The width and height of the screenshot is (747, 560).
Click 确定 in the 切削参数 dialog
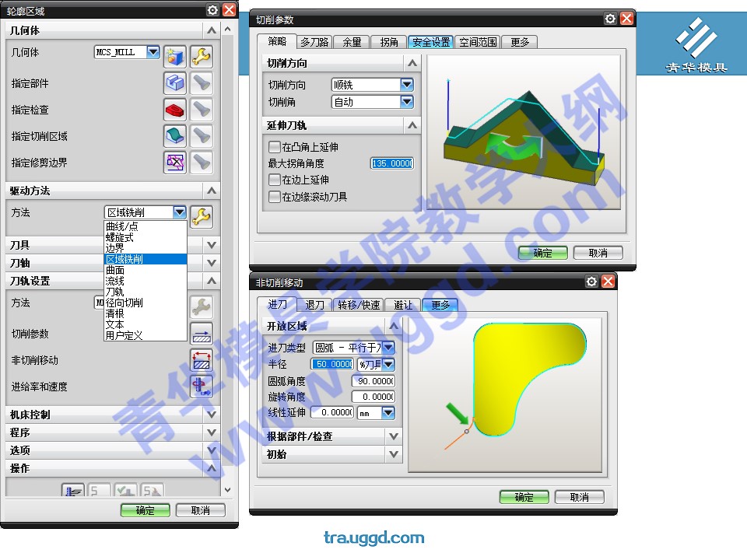pyautogui.click(x=542, y=253)
